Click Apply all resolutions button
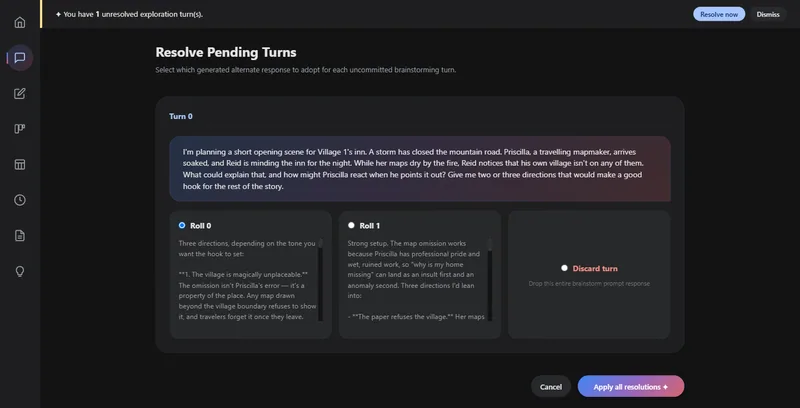The height and width of the screenshot is (408, 800). [x=631, y=387]
